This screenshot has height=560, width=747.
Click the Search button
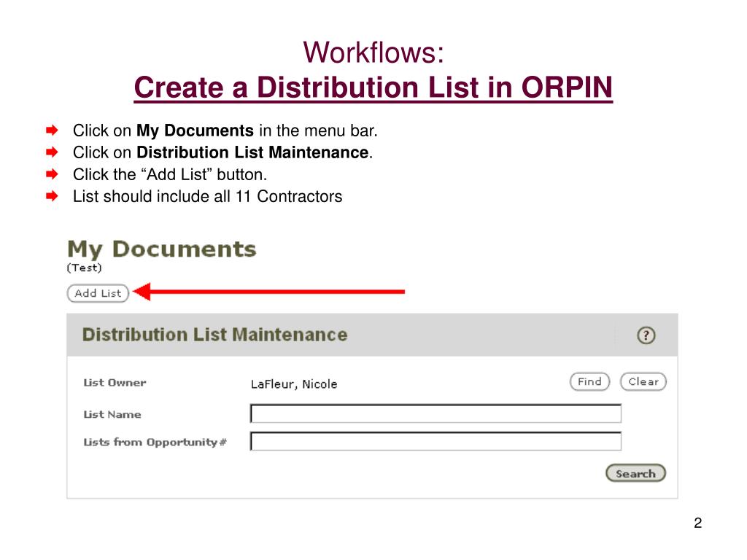(x=635, y=473)
